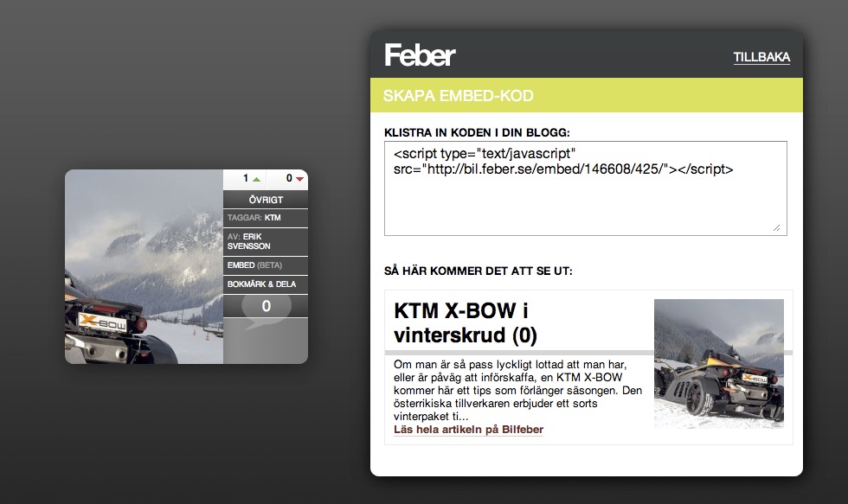This screenshot has height=504, width=848.
Task: Grab the text area resize handle
Action: tap(777, 228)
